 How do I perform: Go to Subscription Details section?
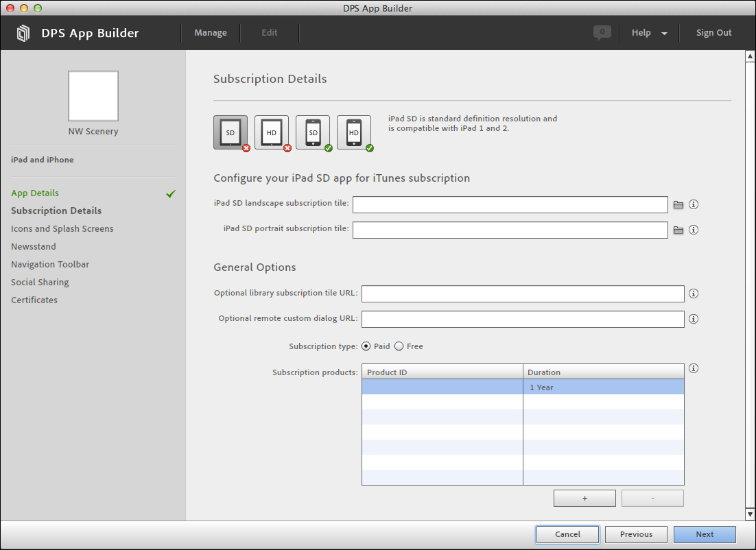click(56, 211)
